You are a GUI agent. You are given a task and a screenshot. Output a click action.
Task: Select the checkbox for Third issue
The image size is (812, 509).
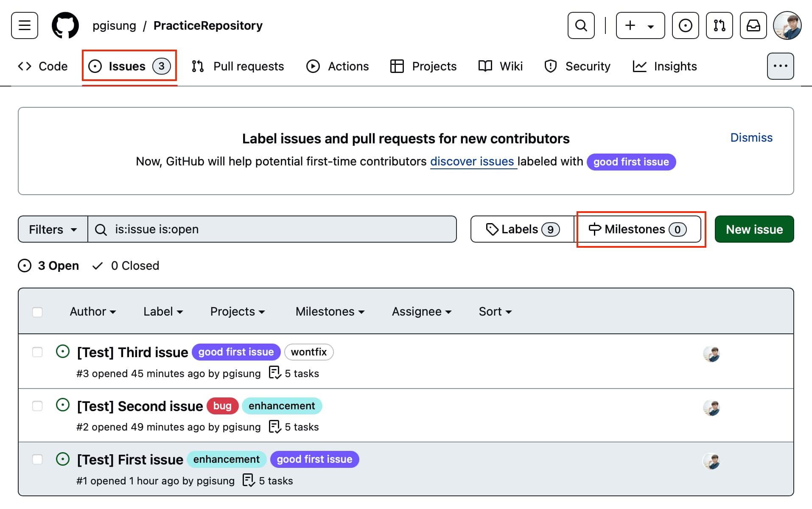(x=37, y=352)
